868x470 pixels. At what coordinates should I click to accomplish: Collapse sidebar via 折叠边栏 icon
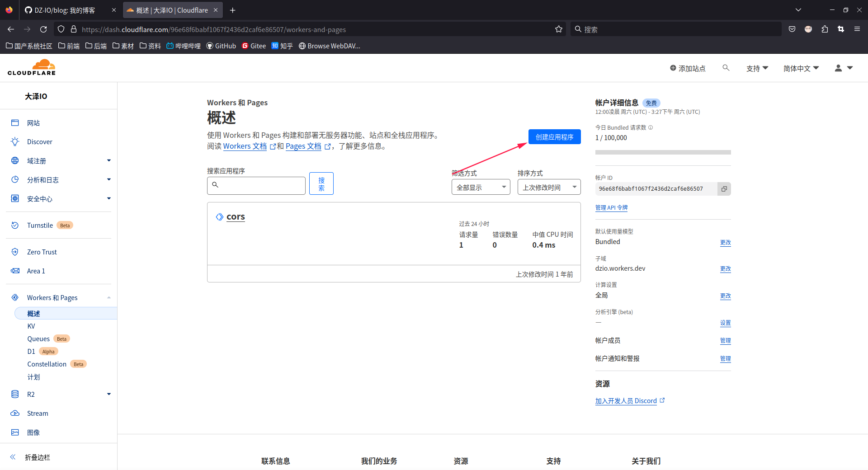point(13,457)
